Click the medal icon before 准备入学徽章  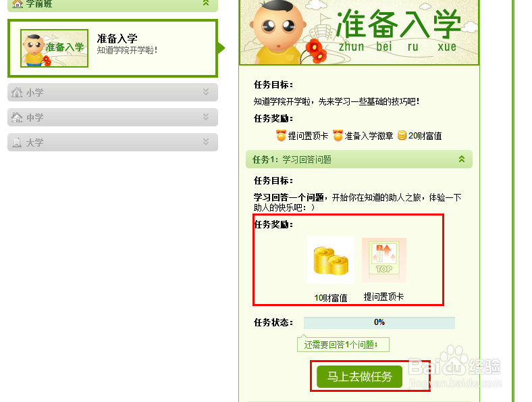click(x=338, y=136)
